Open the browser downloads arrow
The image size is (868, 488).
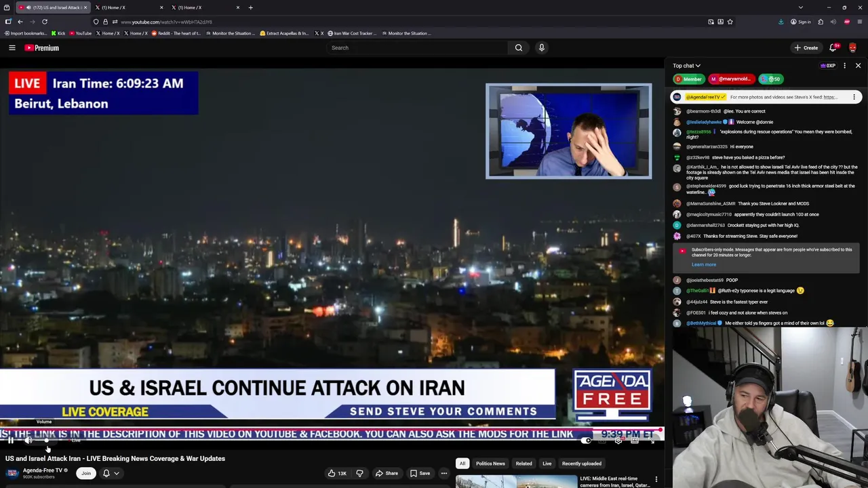click(x=782, y=22)
